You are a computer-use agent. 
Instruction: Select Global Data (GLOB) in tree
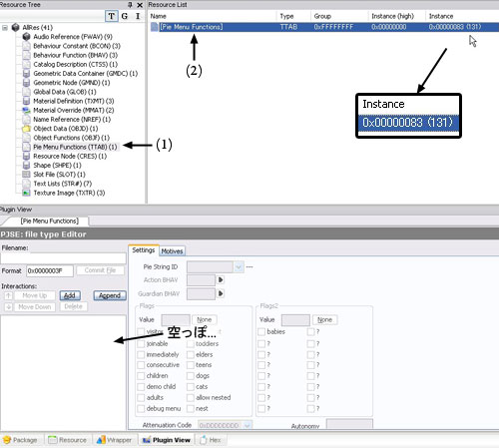65,92
